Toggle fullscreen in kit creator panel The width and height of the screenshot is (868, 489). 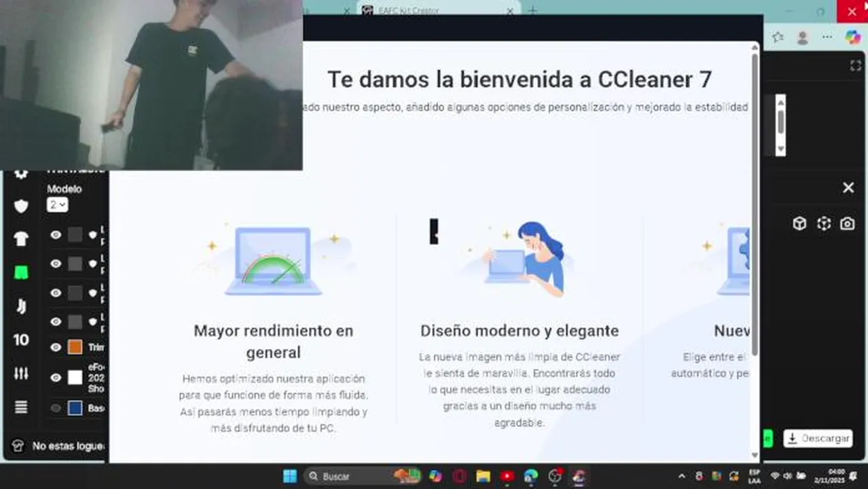coord(855,65)
